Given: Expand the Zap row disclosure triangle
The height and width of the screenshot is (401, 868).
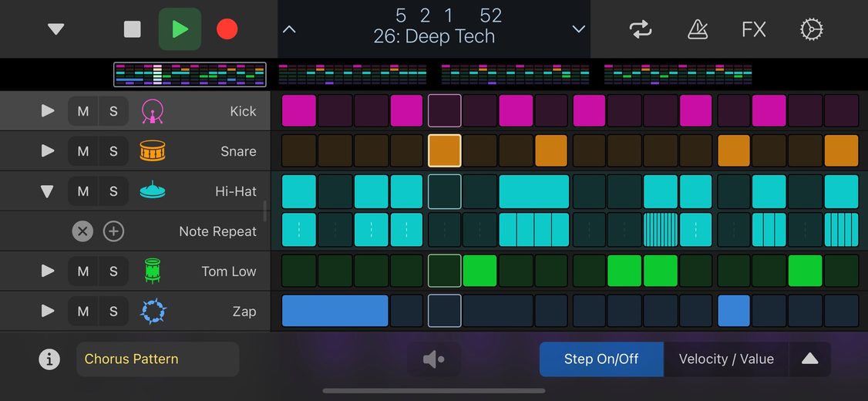Looking at the screenshot, I should point(48,312).
